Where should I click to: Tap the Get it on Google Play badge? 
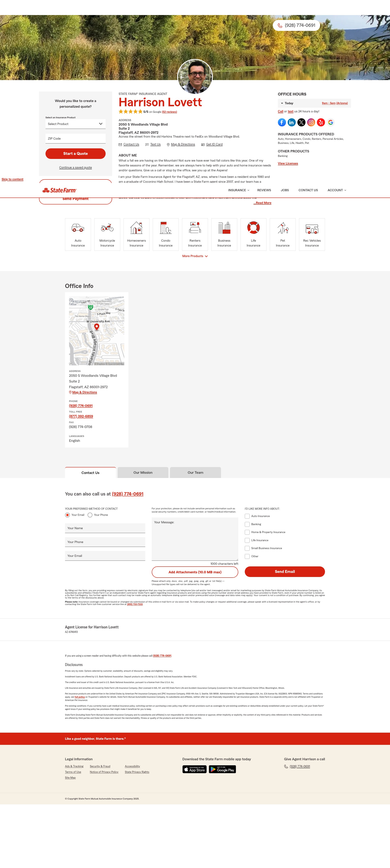[x=222, y=769]
